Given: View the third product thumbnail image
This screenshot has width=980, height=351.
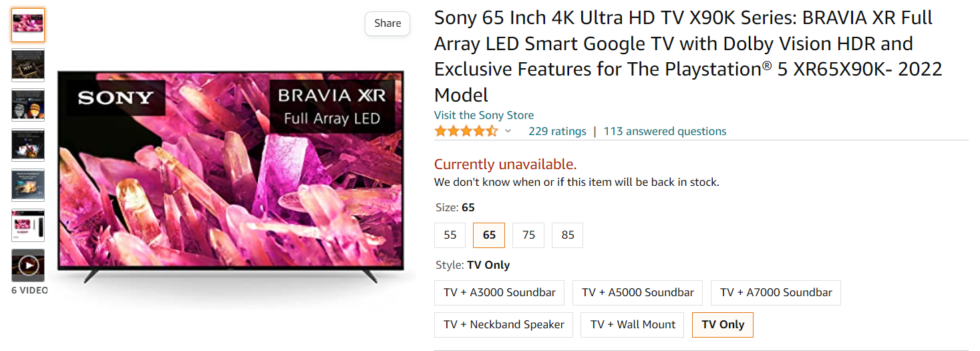Looking at the screenshot, I should 28,105.
